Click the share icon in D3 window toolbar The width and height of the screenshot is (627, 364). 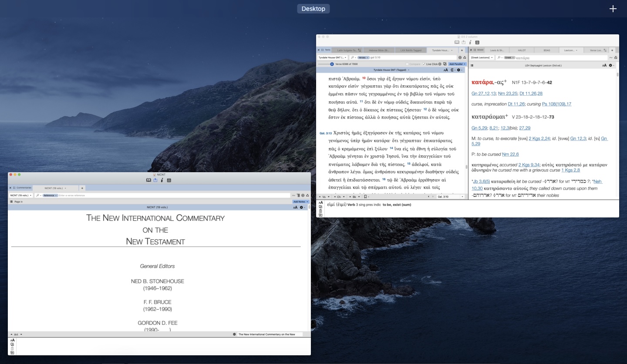(x=463, y=42)
